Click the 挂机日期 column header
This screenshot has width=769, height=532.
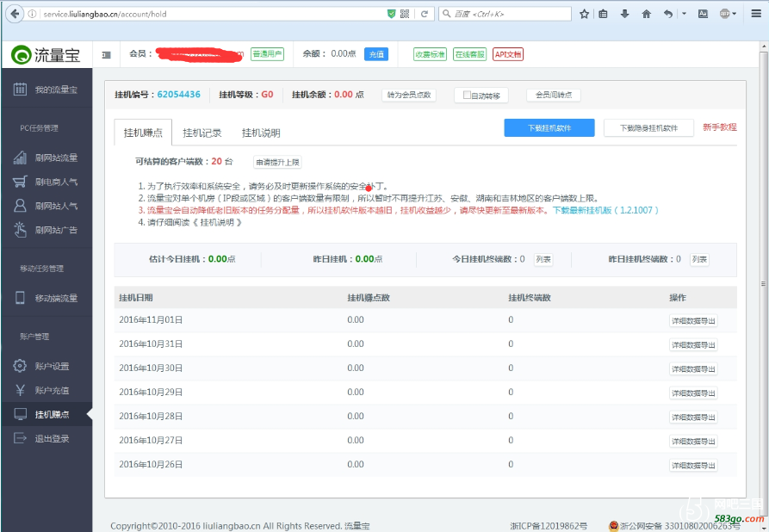136,298
